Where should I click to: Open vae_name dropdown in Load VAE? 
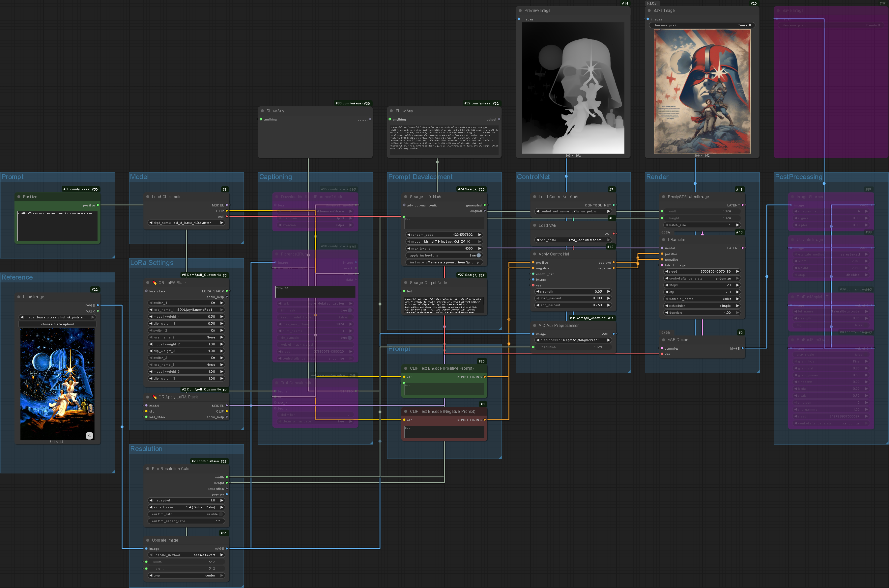click(573, 240)
